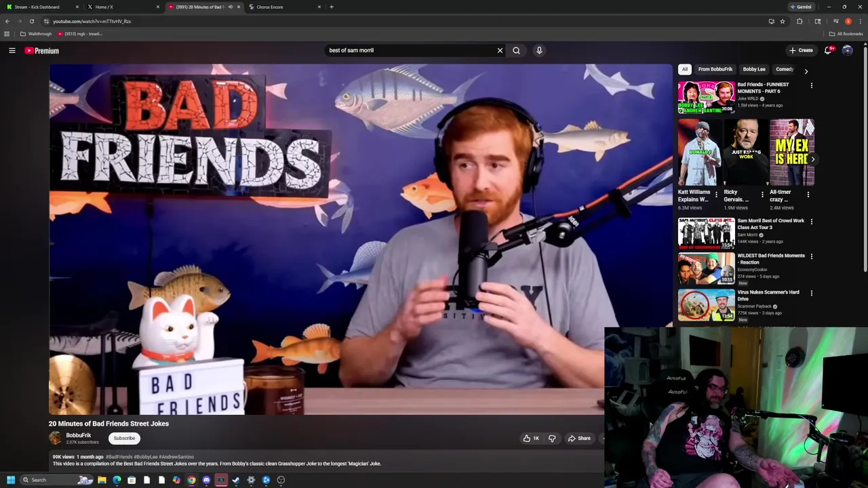Screen dimensions: 868x488
Task: Go back in browser history
Action: point(7,21)
